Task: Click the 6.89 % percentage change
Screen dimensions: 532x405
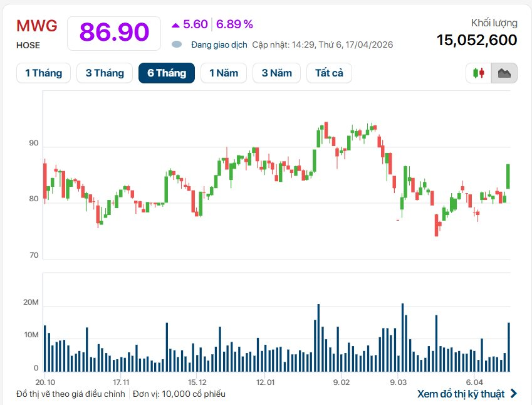Action: [x=234, y=24]
